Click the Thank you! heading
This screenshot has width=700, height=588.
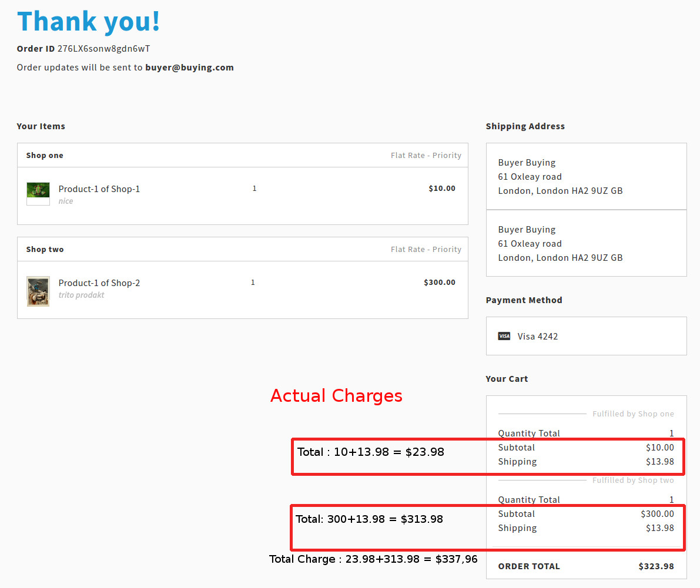(88, 21)
